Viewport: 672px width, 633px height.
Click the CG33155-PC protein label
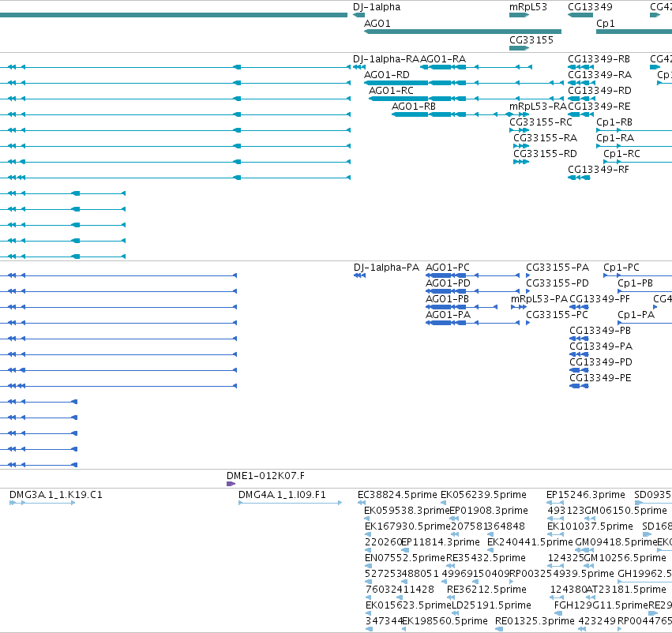tap(557, 314)
